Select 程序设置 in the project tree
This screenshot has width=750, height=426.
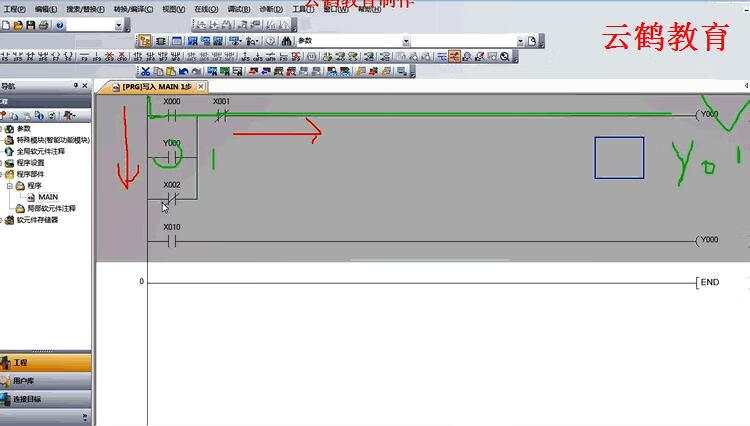click(x=30, y=163)
